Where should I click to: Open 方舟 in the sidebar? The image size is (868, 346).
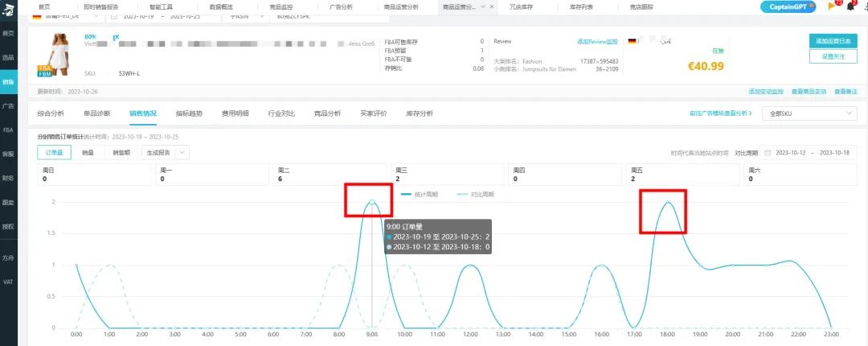tap(8, 257)
